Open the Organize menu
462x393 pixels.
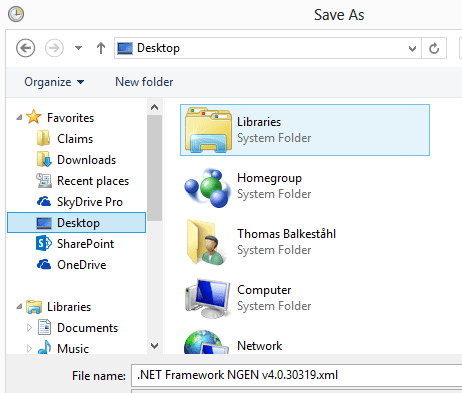click(x=54, y=82)
